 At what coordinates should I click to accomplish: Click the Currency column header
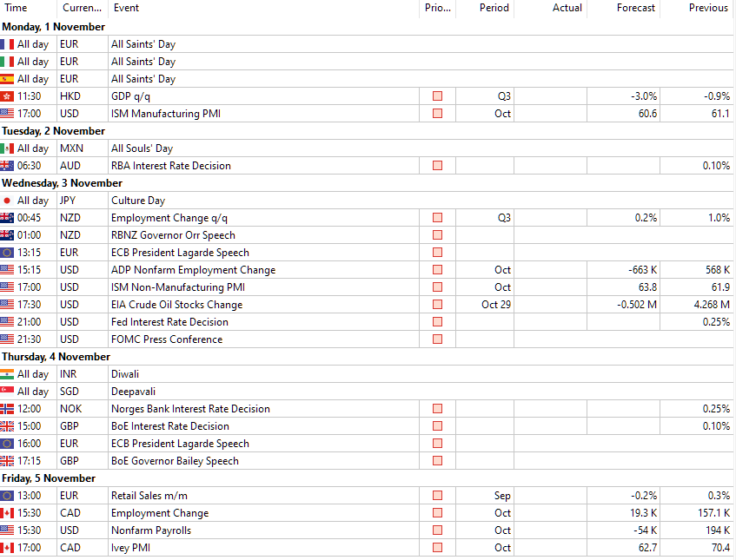click(83, 8)
